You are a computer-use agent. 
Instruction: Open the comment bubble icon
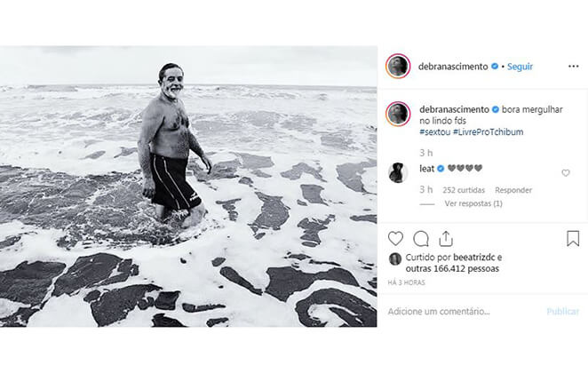(421, 238)
